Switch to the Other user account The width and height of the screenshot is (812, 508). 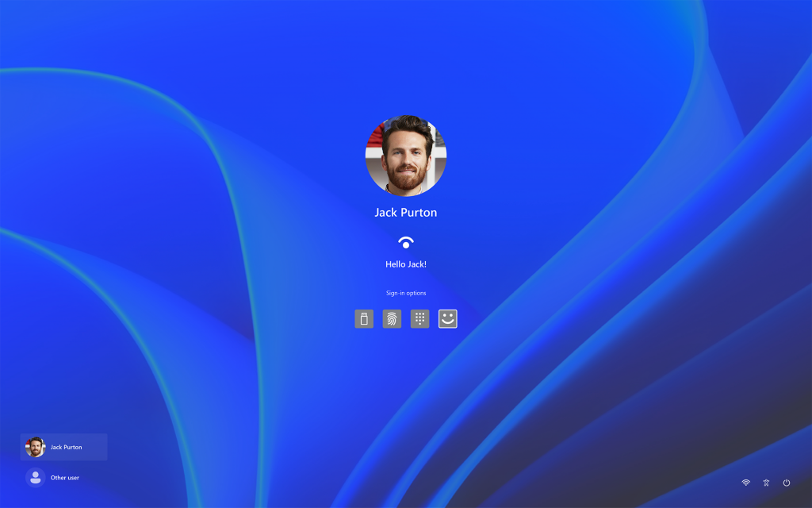pyautogui.click(x=63, y=477)
